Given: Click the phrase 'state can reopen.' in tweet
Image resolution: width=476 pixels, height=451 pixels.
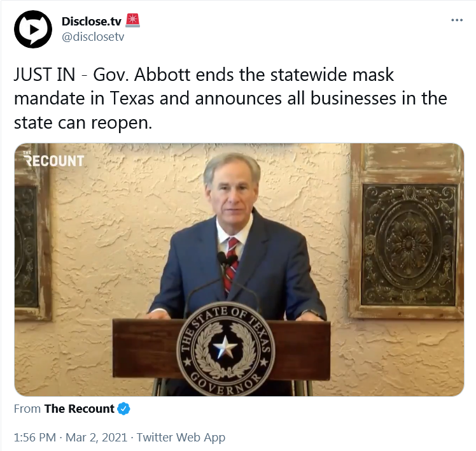Looking at the screenshot, I should tap(83, 123).
